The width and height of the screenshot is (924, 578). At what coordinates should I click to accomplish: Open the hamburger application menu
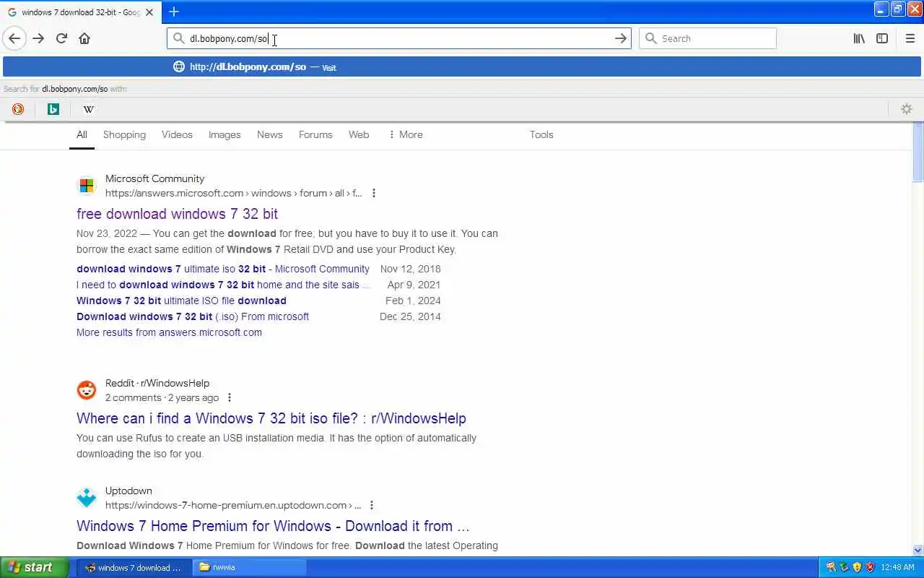(910, 38)
